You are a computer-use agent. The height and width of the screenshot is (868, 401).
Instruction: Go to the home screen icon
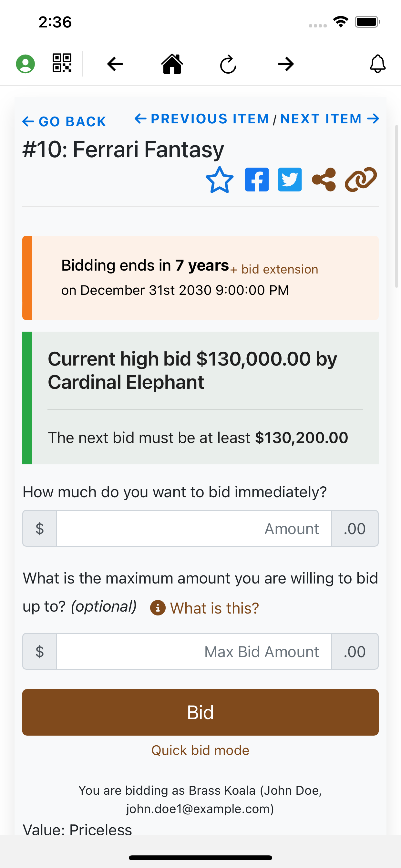click(172, 64)
